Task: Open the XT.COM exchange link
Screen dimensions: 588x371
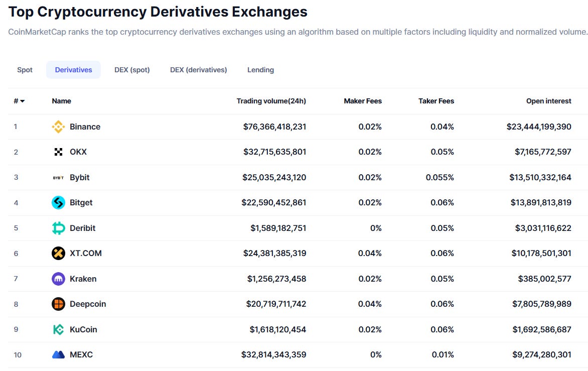Action: click(x=85, y=253)
